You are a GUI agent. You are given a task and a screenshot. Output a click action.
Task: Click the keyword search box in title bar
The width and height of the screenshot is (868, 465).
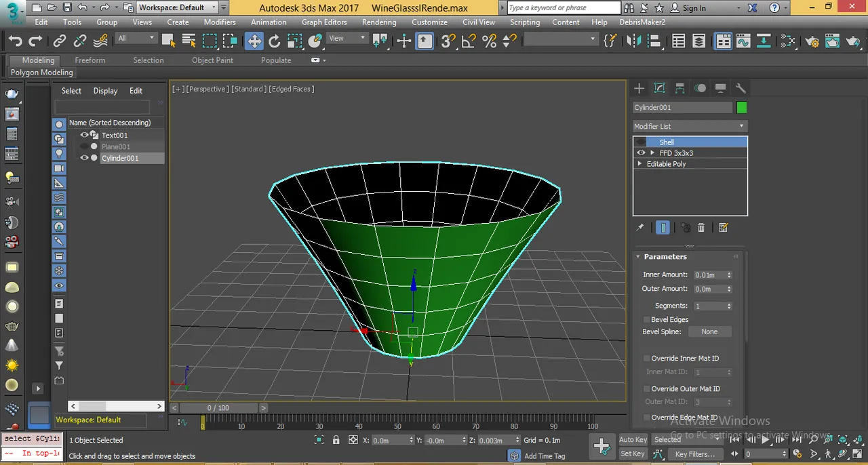564,8
